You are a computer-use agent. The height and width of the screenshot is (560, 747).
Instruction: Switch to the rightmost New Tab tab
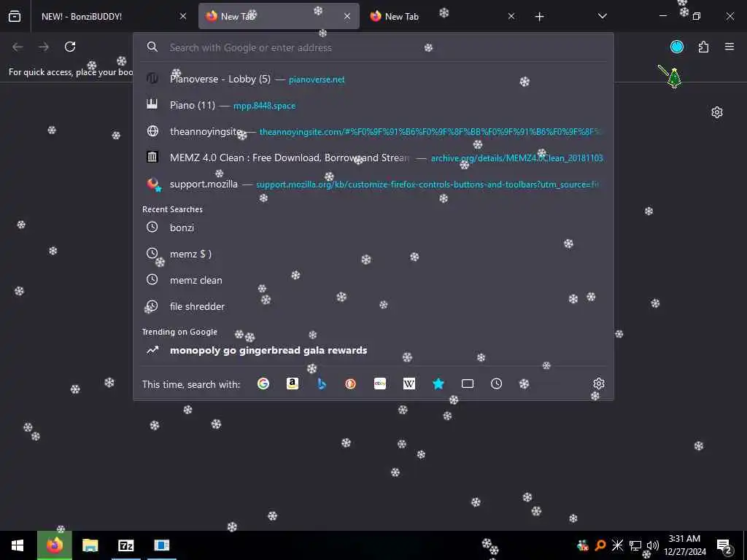[443, 16]
